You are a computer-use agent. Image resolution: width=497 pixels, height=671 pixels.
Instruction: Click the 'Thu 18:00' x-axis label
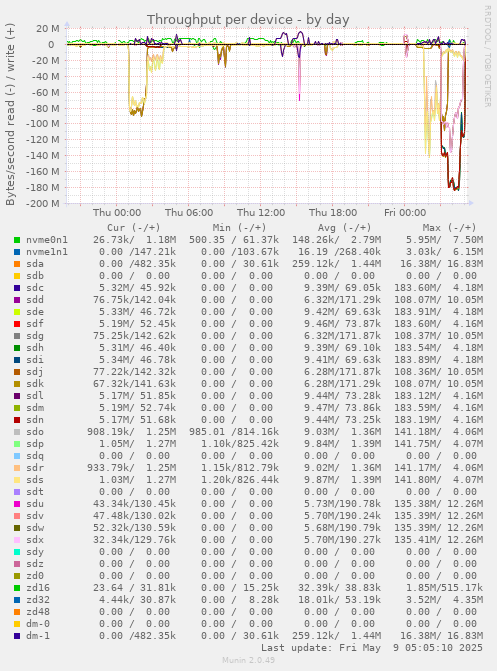click(333, 213)
